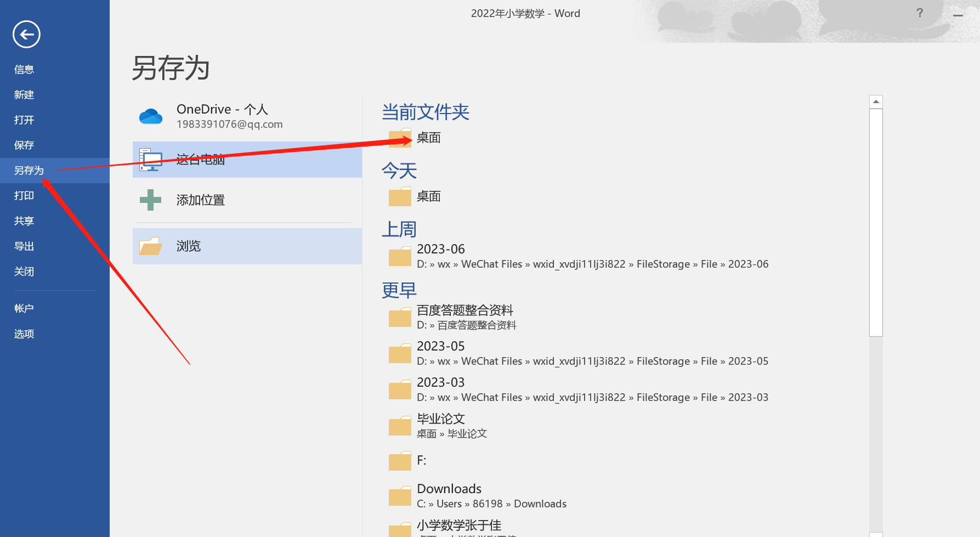Click path text 桌面 » 毕业论文
Screen dimensions: 980x537
click(x=452, y=434)
